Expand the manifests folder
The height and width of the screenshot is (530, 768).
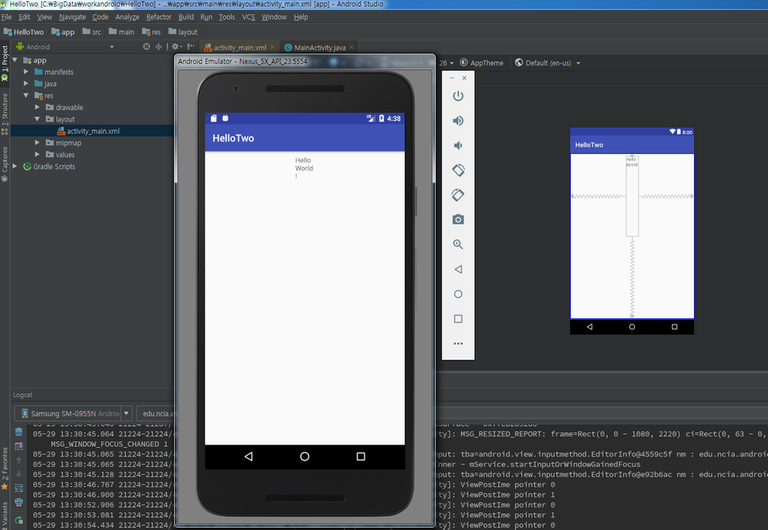pos(26,72)
